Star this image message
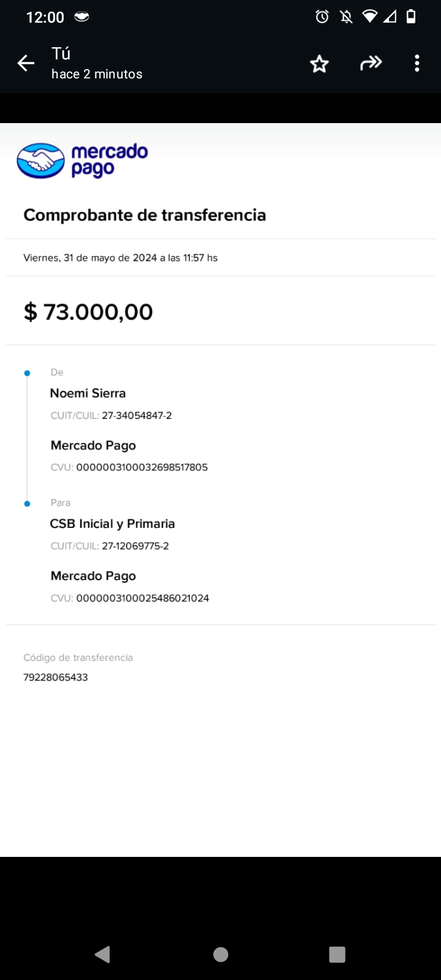Viewport: 441px width, 980px height. tap(319, 64)
